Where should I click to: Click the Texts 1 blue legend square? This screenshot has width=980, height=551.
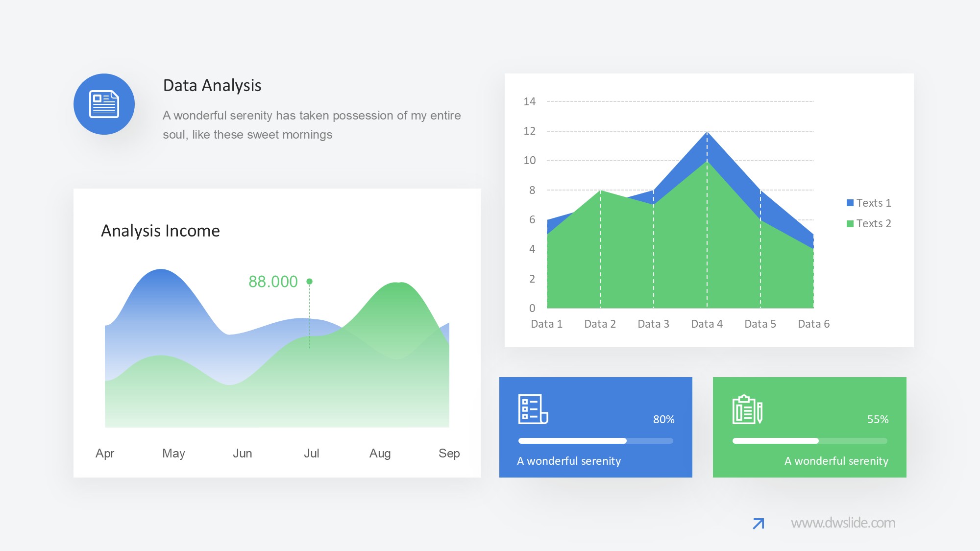pos(850,203)
